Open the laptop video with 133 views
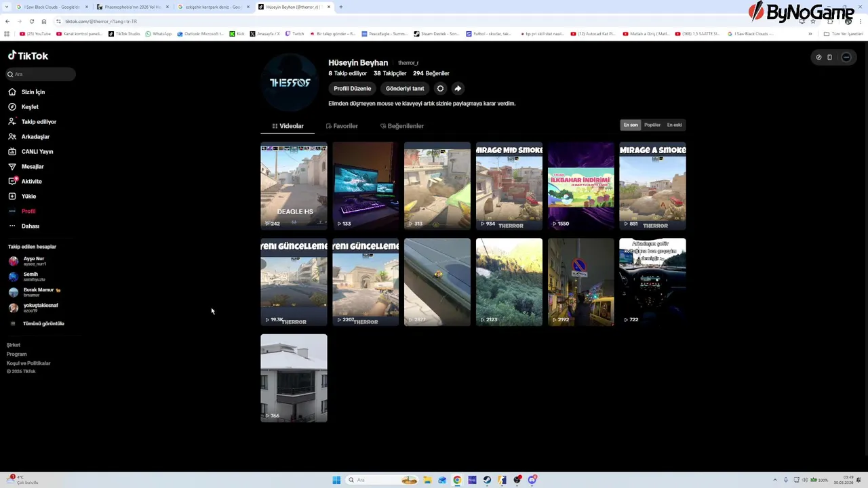 (x=366, y=186)
